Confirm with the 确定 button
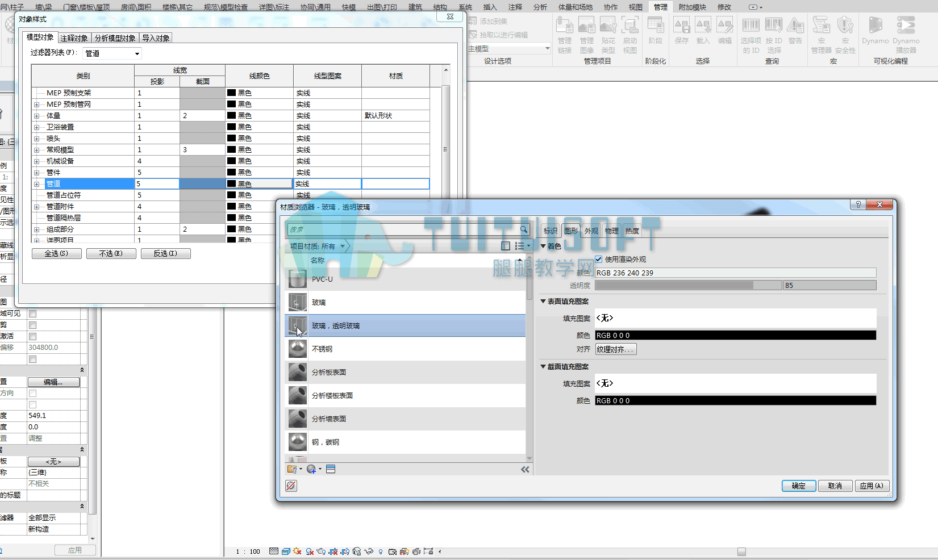The height and width of the screenshot is (560, 938). (799, 486)
